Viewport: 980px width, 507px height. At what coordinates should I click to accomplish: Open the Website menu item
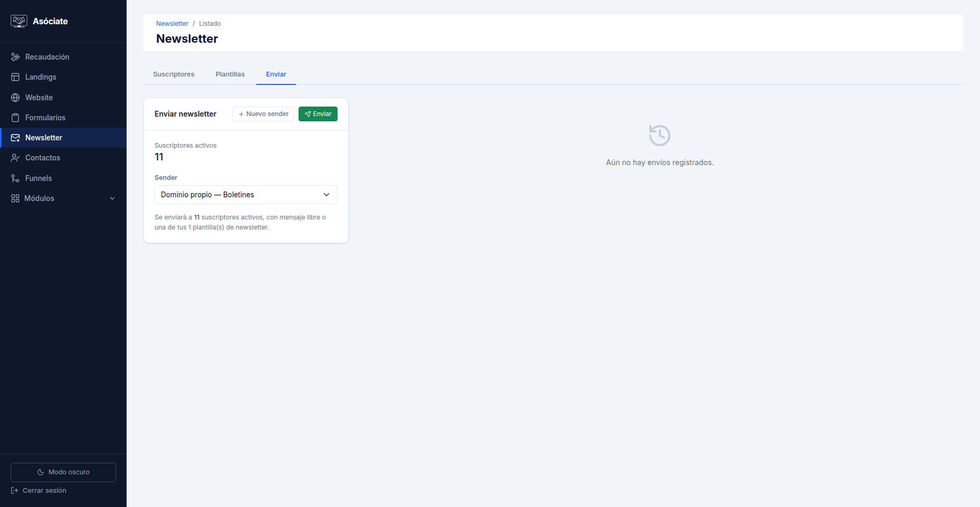pyautogui.click(x=63, y=98)
